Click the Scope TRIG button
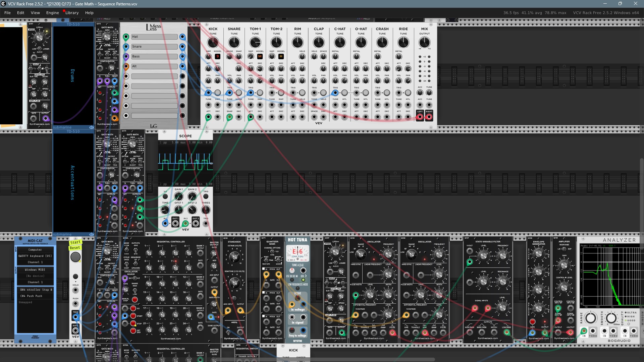Viewport: 644px width, 362px height. click(206, 196)
